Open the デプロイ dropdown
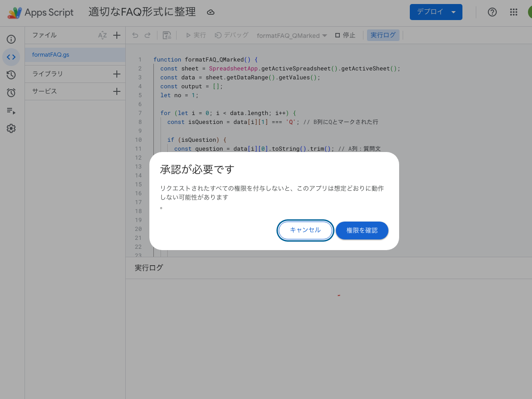The image size is (532, 399). coord(436,12)
